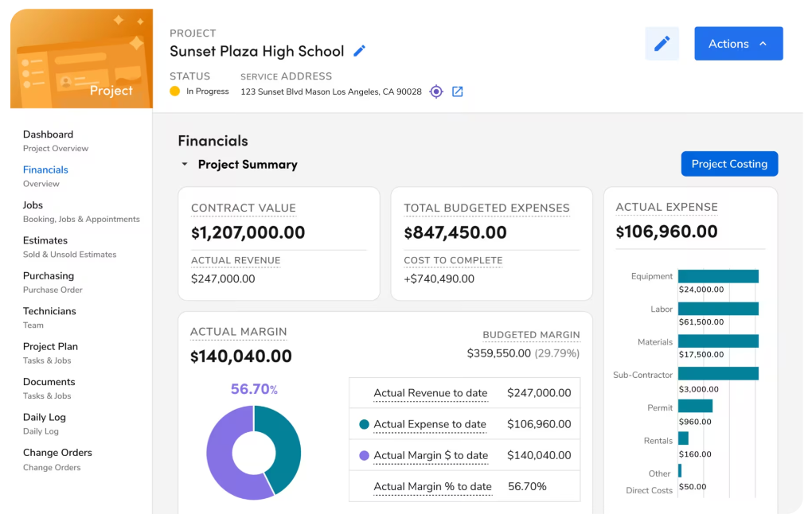Click the 56.70% label above the donut chart
812x522 pixels.
click(x=254, y=389)
